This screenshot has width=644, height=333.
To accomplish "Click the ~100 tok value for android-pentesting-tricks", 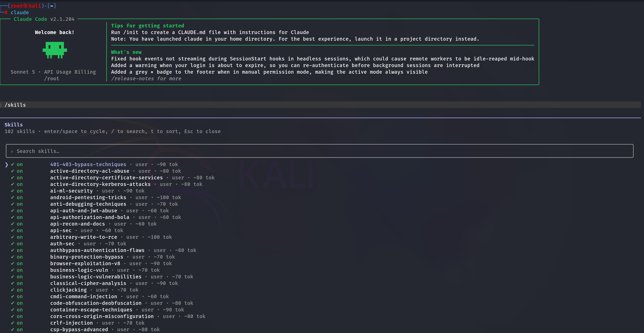I will (169, 198).
